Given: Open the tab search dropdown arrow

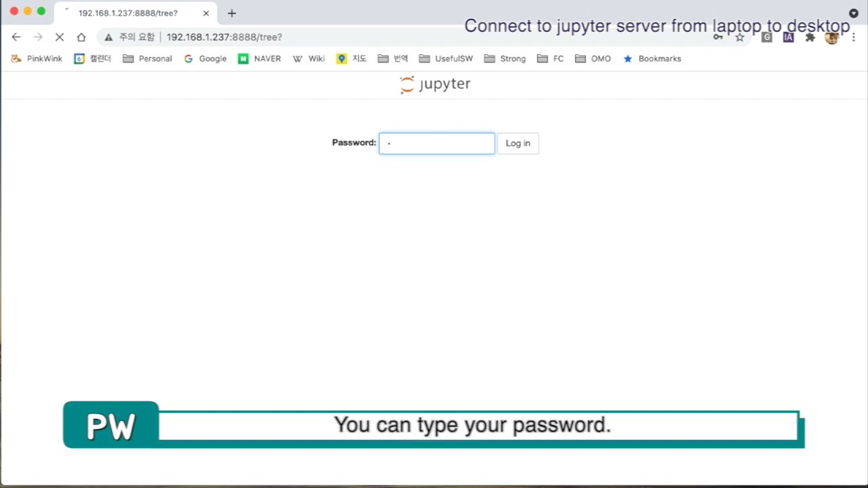Looking at the screenshot, I should (854, 13).
